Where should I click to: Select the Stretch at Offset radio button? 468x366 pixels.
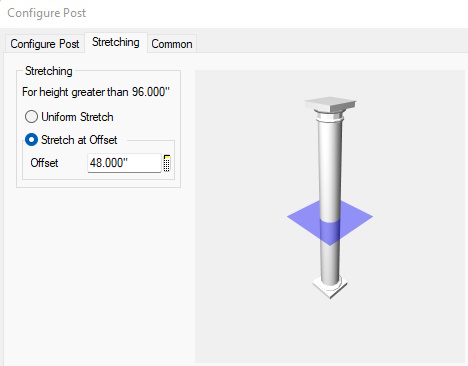[31, 140]
